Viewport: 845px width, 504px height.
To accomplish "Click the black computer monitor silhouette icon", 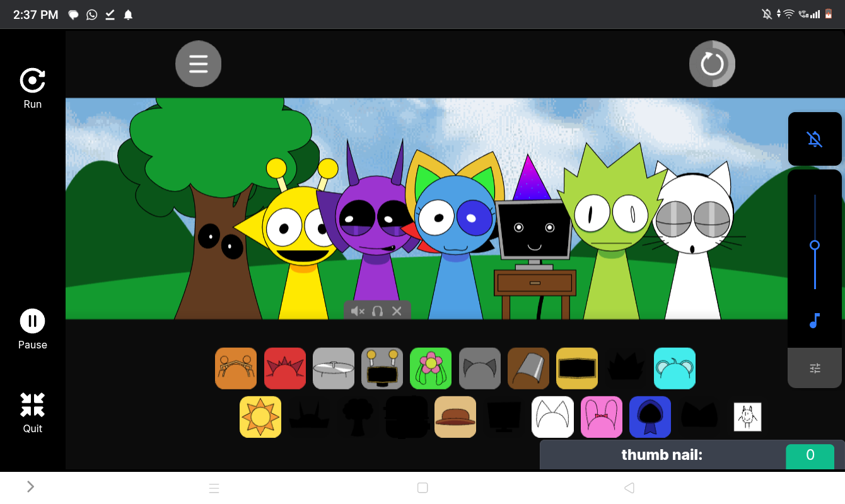I will pyautogui.click(x=504, y=417).
